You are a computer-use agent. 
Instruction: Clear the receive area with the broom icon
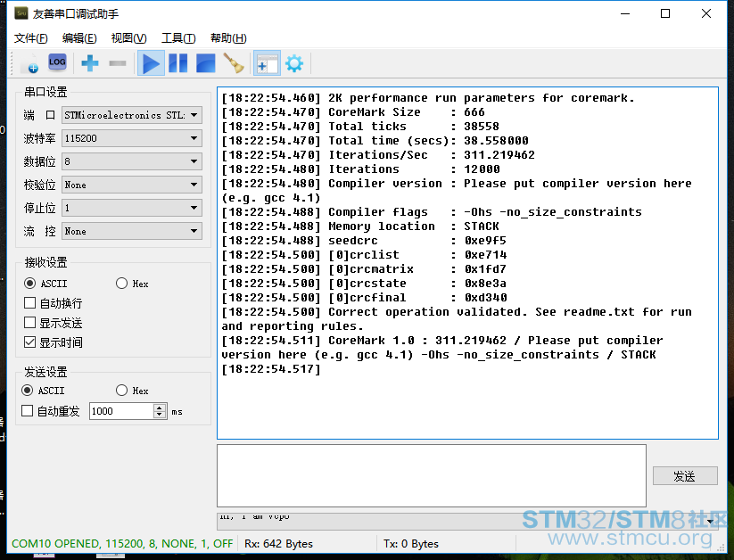click(x=233, y=63)
